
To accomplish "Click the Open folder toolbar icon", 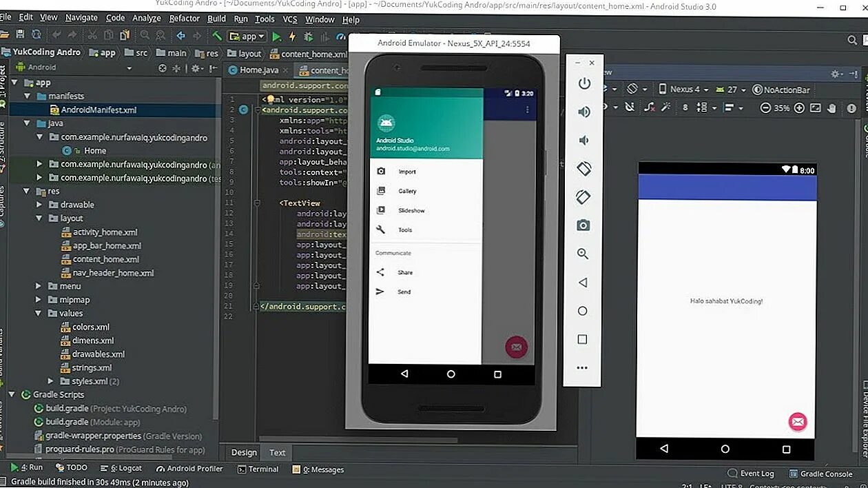I will pyautogui.click(x=5, y=35).
